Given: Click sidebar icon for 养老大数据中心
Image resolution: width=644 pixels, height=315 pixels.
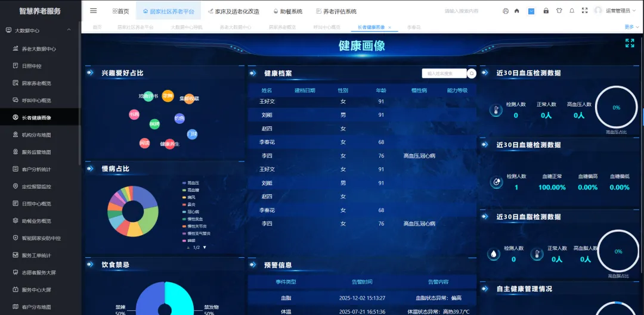Looking at the screenshot, I should point(16,49).
